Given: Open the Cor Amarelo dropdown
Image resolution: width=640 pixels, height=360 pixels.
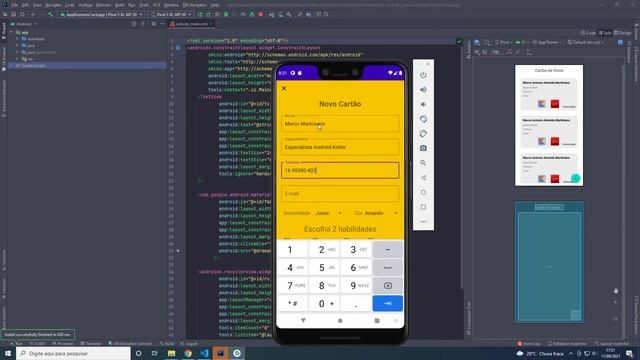Looking at the screenshot, I should pos(380,213).
